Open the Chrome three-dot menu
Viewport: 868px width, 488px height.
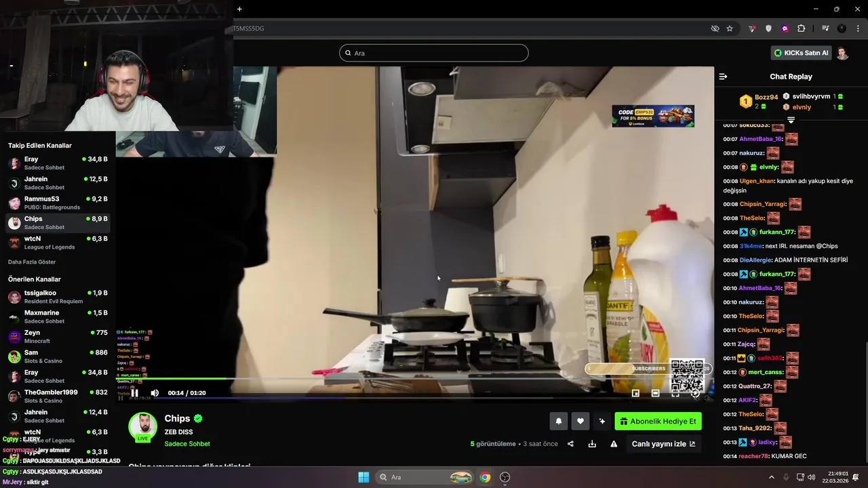click(859, 28)
